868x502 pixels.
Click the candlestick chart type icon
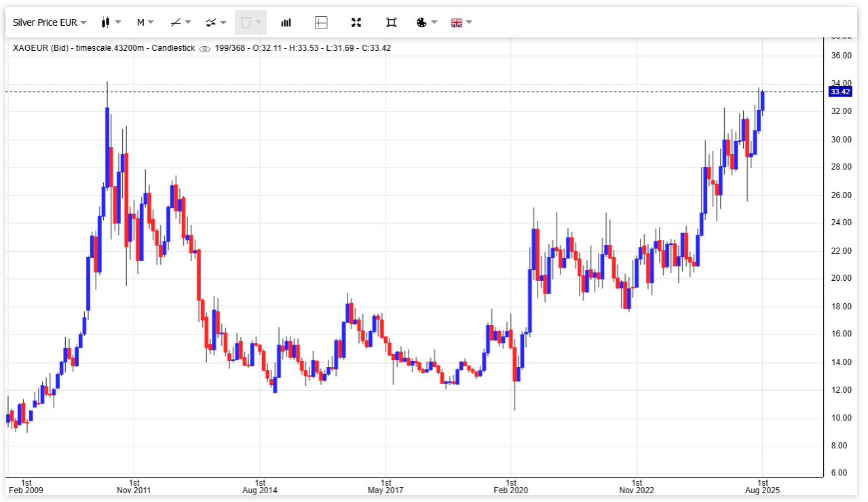105,22
